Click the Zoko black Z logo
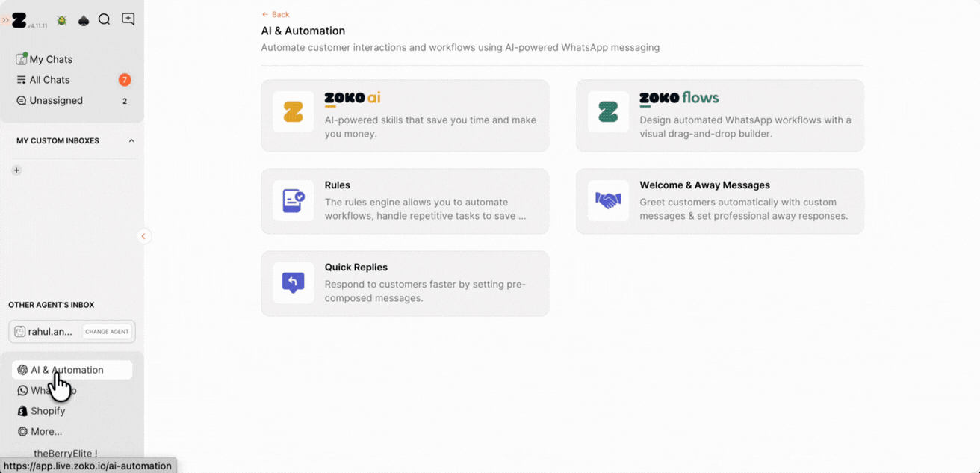The image size is (980, 473). click(x=19, y=20)
